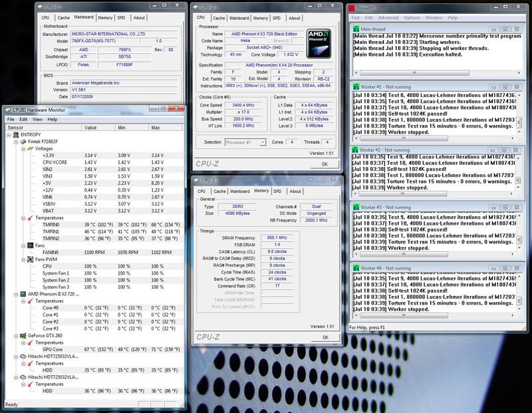The width and height of the screenshot is (532, 413).
Task: Click the Worker #2 window icon
Action: click(x=355, y=150)
